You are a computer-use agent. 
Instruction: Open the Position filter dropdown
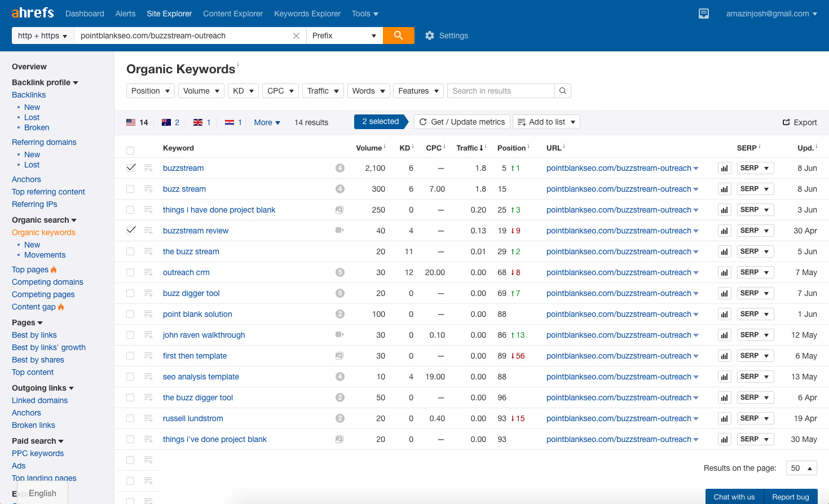(x=150, y=91)
